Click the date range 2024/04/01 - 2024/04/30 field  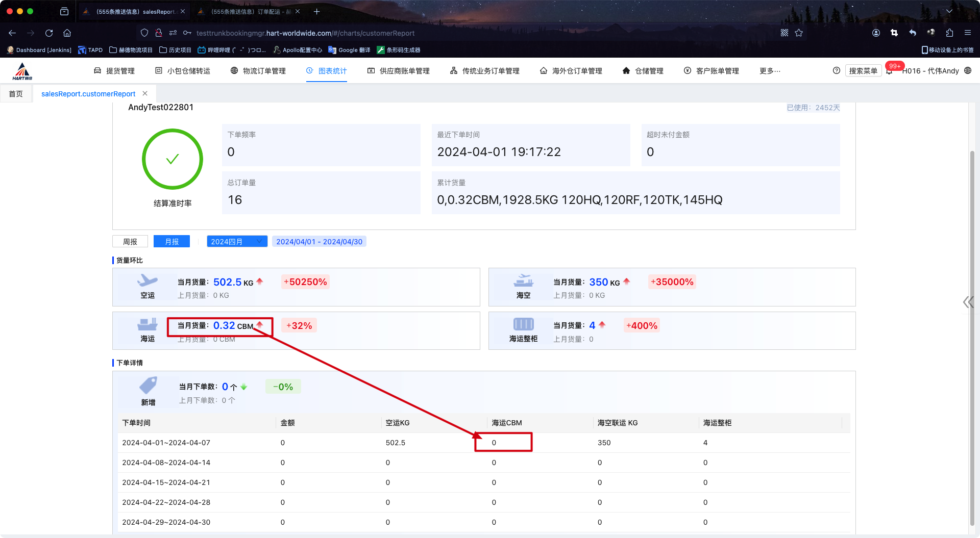(x=319, y=242)
